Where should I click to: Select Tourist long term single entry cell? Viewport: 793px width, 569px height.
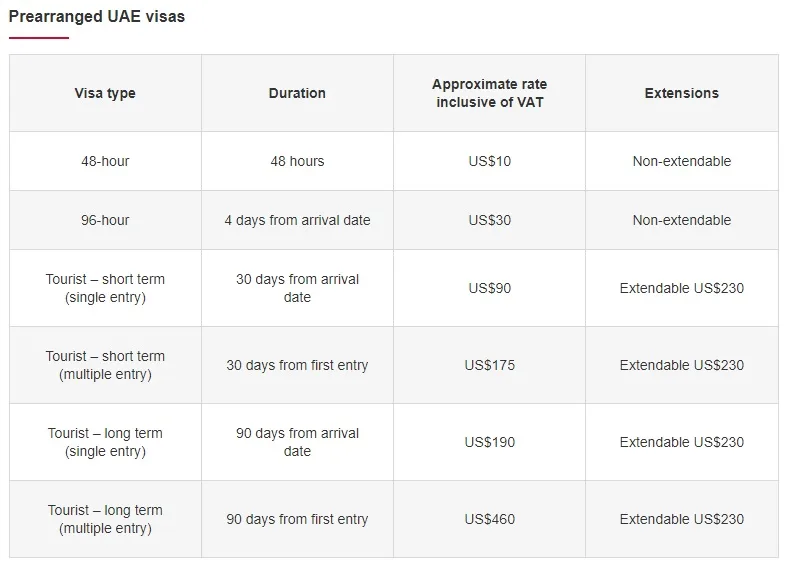coord(105,442)
